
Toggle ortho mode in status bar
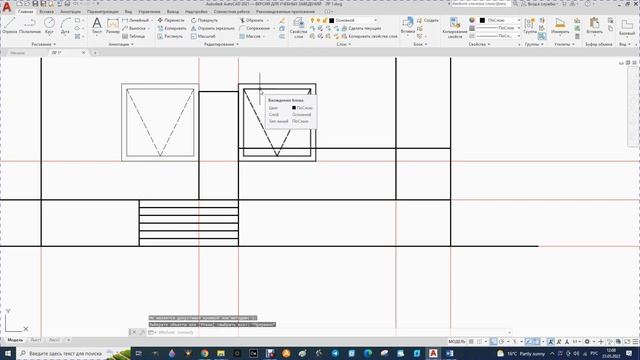pyautogui.click(x=493, y=342)
